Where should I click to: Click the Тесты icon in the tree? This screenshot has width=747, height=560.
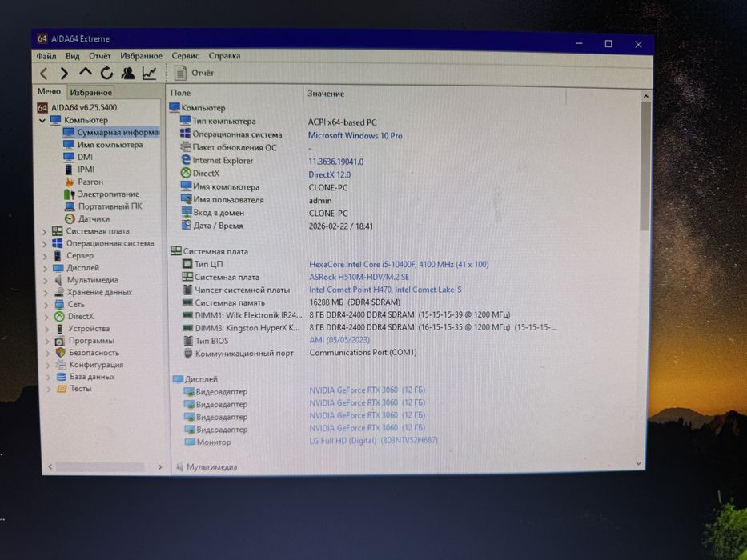(62, 389)
